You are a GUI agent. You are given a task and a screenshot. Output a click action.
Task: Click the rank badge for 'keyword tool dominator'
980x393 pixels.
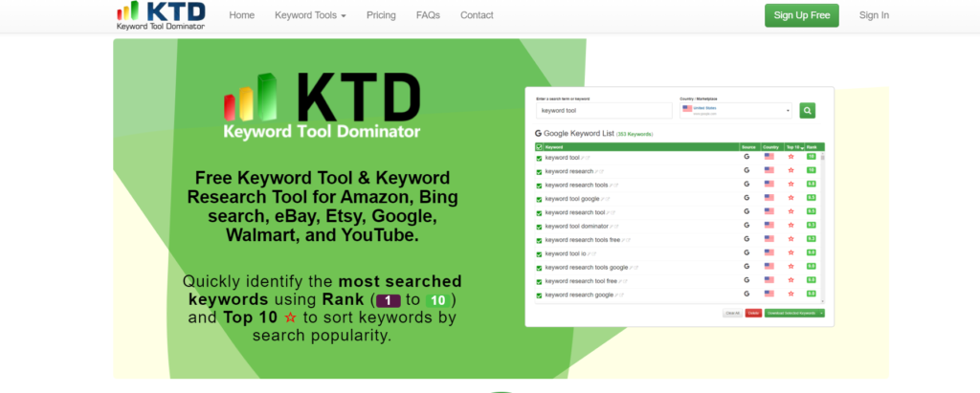[812, 226]
